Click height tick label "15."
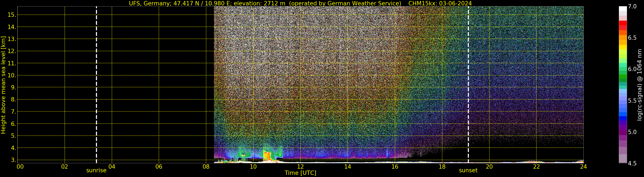 tap(12, 15)
